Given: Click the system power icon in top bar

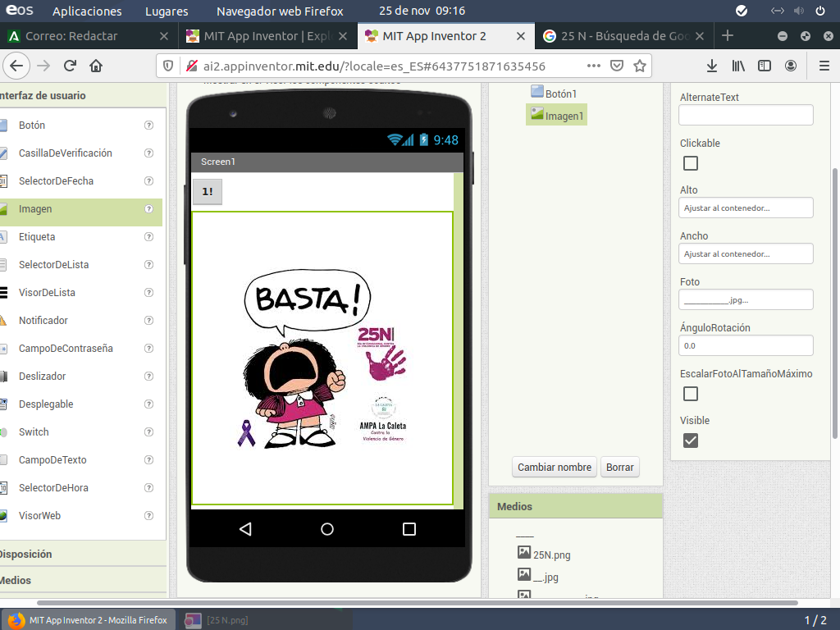Looking at the screenshot, I should pos(820,11).
